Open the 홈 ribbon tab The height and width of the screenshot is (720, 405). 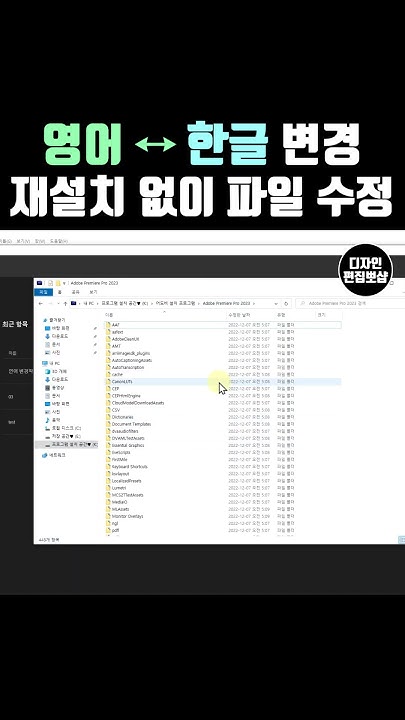click(60, 292)
